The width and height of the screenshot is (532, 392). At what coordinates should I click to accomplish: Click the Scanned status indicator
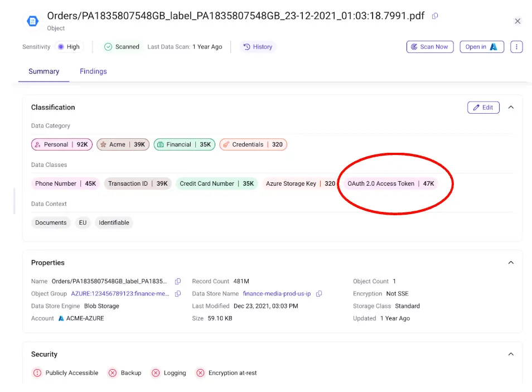click(122, 47)
